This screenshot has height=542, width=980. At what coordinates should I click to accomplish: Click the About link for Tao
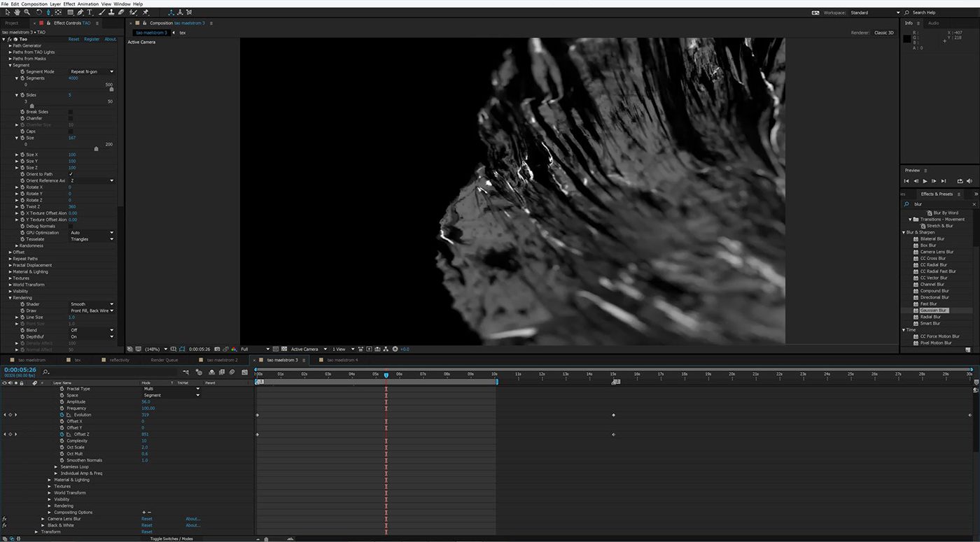pyautogui.click(x=111, y=39)
